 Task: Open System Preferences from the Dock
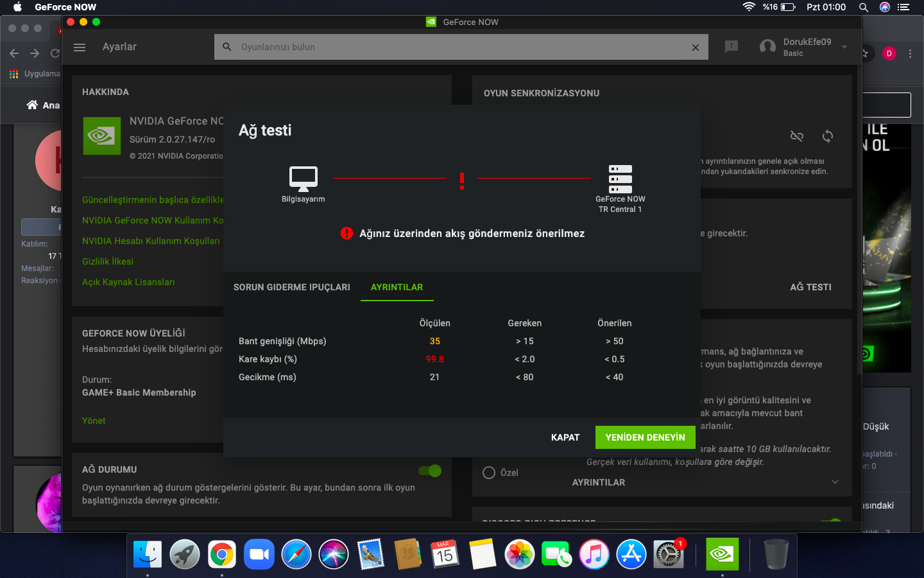(669, 554)
